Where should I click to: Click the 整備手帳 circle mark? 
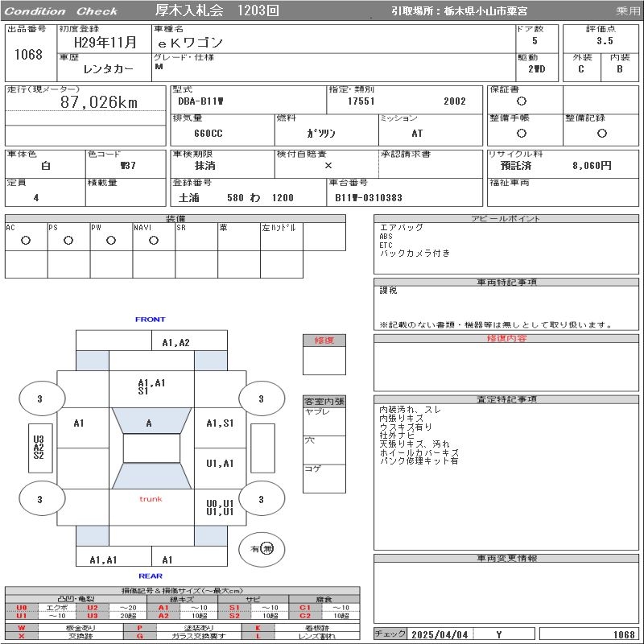coord(522,133)
